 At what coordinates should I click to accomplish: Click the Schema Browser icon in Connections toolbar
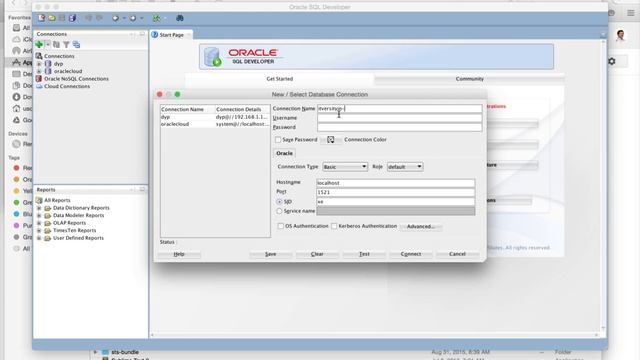[x=76, y=44]
